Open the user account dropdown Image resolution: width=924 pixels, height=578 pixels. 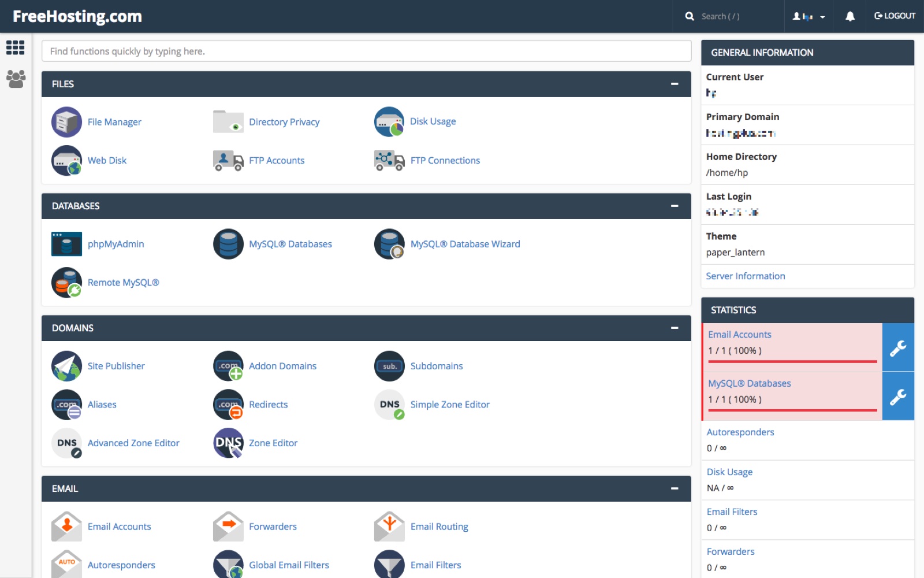click(808, 16)
